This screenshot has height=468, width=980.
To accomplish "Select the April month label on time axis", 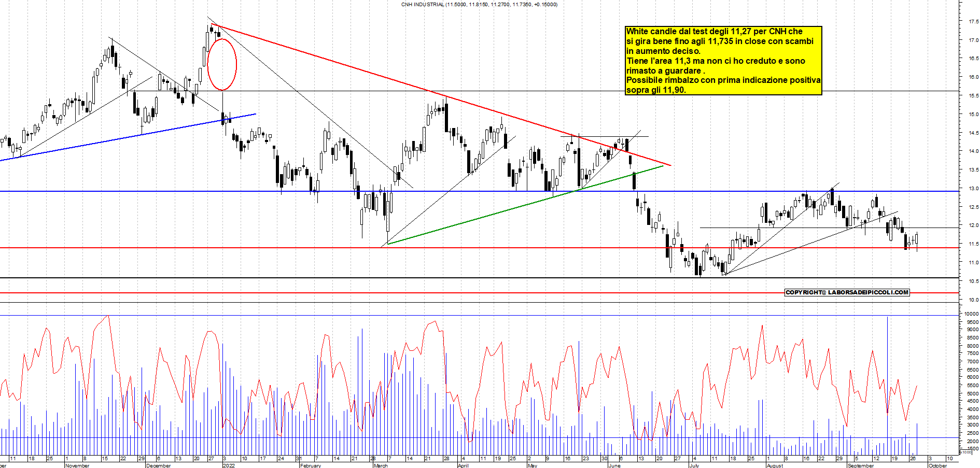I will (x=463, y=465).
